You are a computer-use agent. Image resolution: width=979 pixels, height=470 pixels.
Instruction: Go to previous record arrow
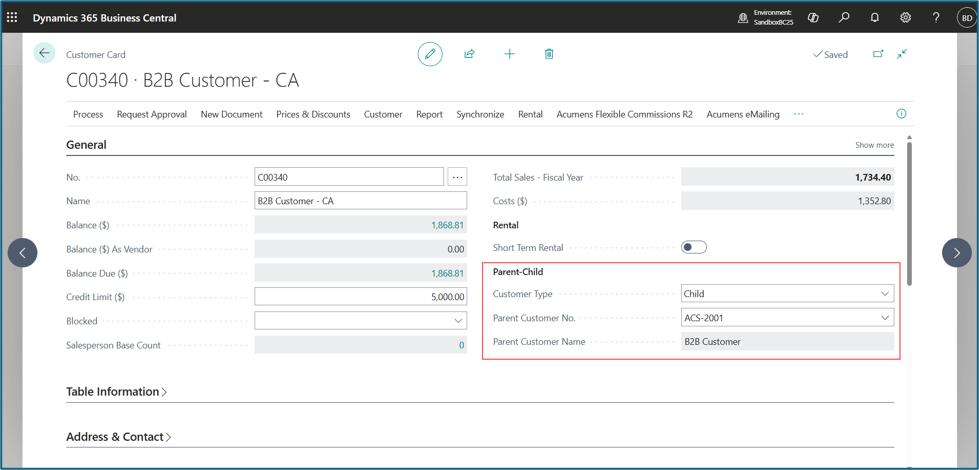(22, 253)
